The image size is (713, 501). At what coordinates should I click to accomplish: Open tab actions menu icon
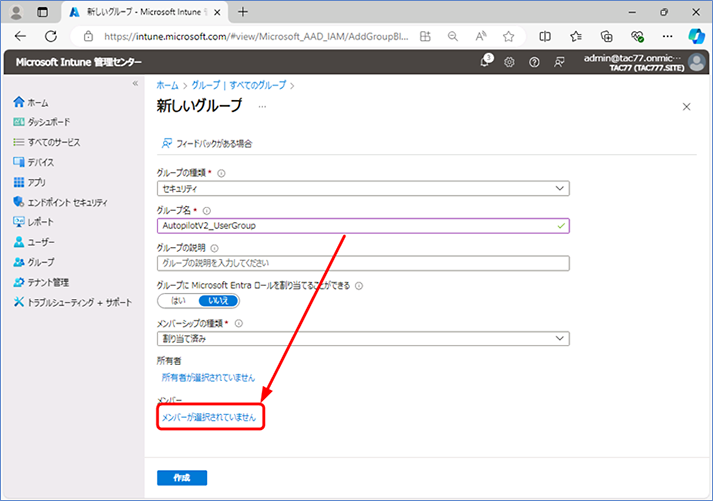(42, 12)
